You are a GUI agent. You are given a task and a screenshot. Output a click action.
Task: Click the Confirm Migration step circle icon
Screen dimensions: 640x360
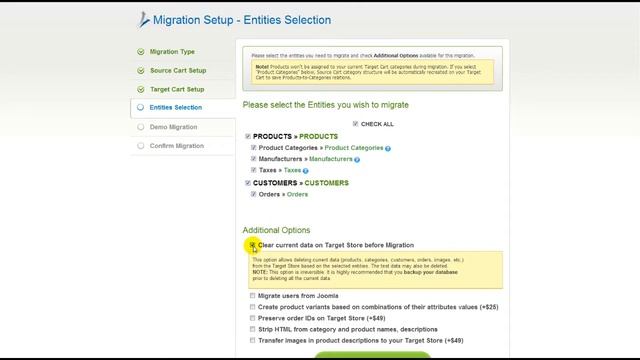point(140,146)
